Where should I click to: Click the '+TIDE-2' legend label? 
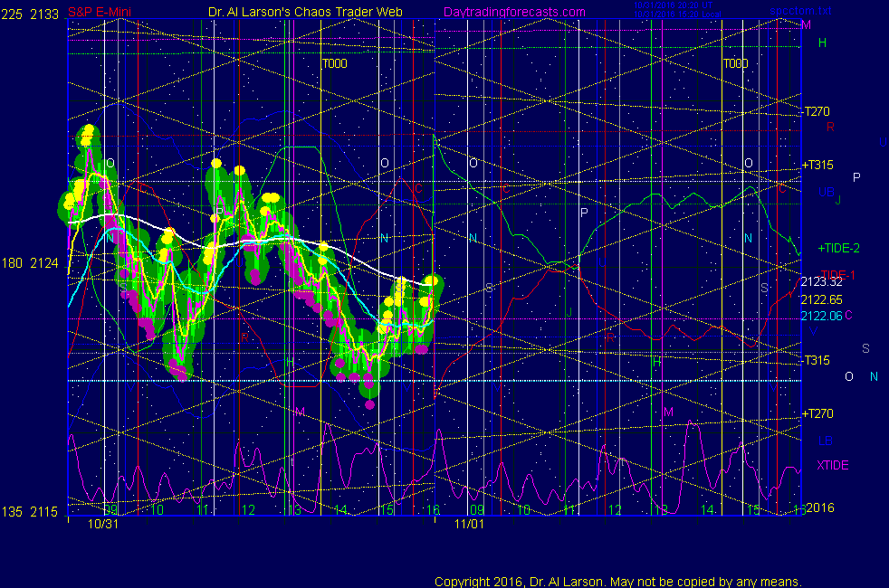click(838, 248)
